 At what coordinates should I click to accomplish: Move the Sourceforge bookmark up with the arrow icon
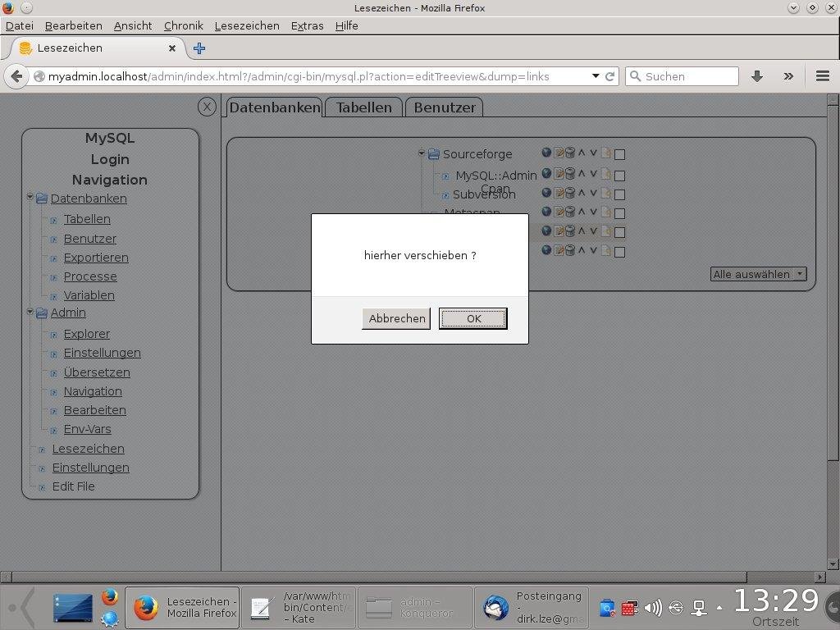581,153
